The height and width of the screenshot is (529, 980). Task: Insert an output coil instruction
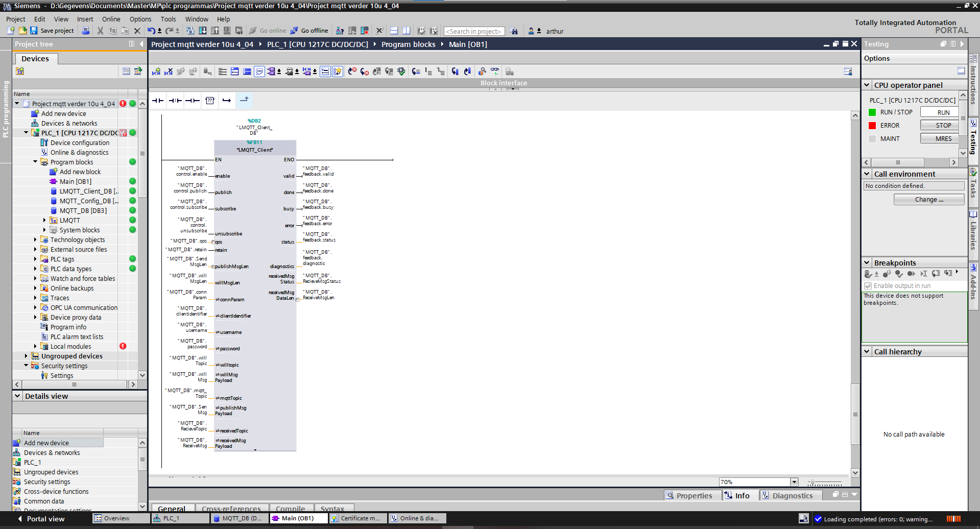[193, 101]
